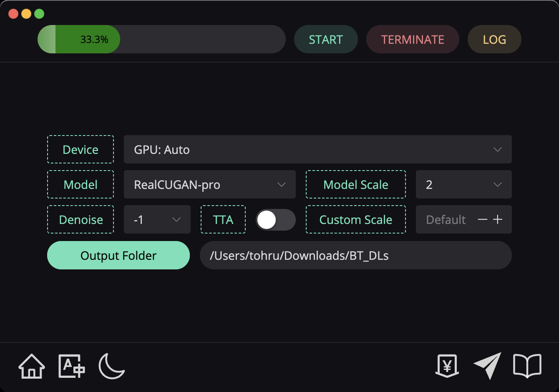The image size is (559, 392).
Task: Toggle the dark mode moon icon
Action: [111, 366]
